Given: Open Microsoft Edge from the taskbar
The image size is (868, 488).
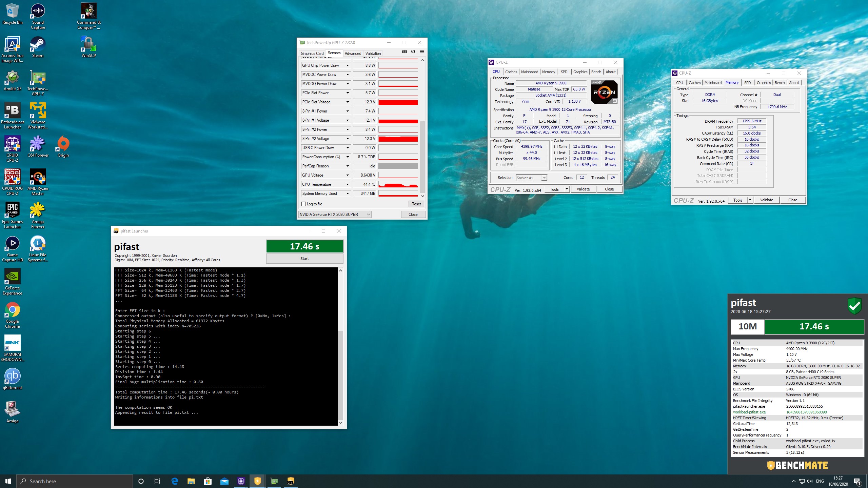Looking at the screenshot, I should (175, 481).
